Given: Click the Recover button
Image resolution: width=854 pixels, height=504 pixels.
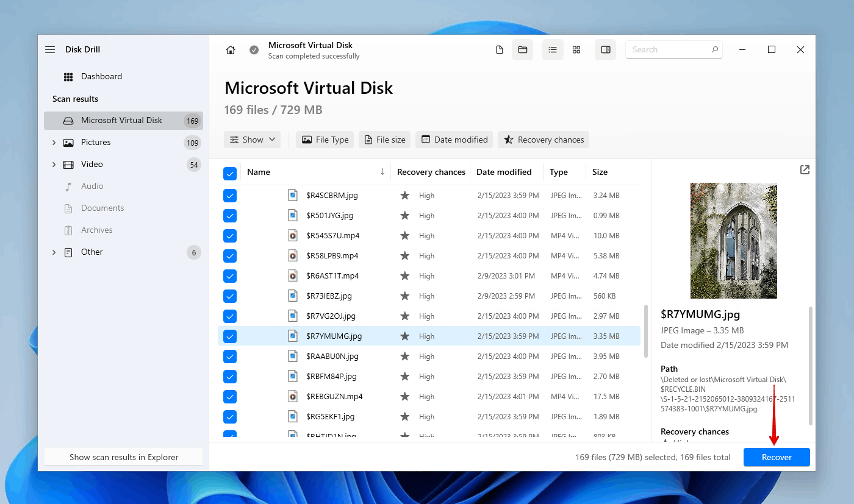Looking at the screenshot, I should tap(777, 457).
